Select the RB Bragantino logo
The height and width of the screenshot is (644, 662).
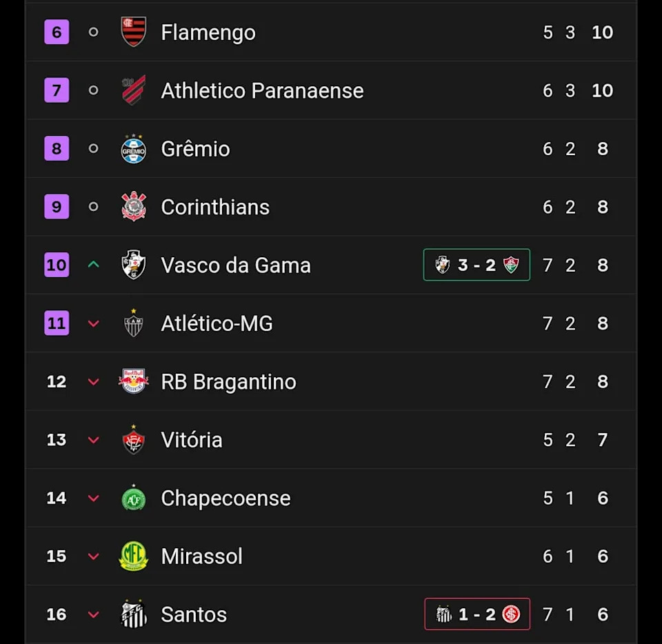[x=133, y=382]
